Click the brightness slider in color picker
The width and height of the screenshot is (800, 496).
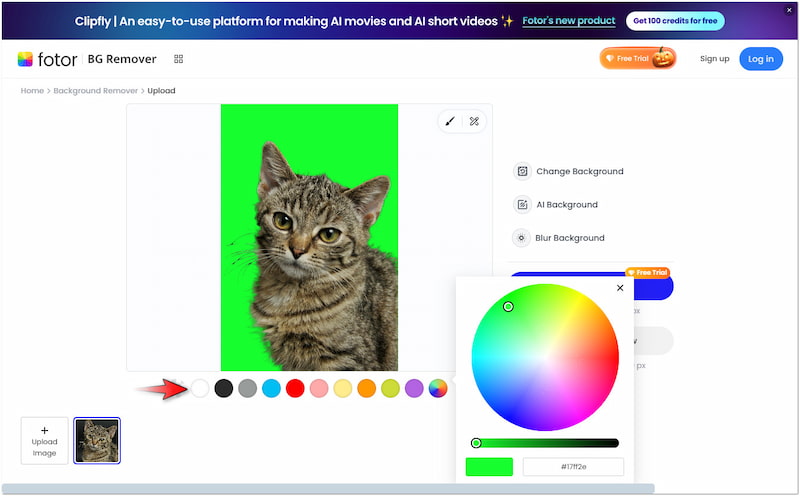point(546,443)
